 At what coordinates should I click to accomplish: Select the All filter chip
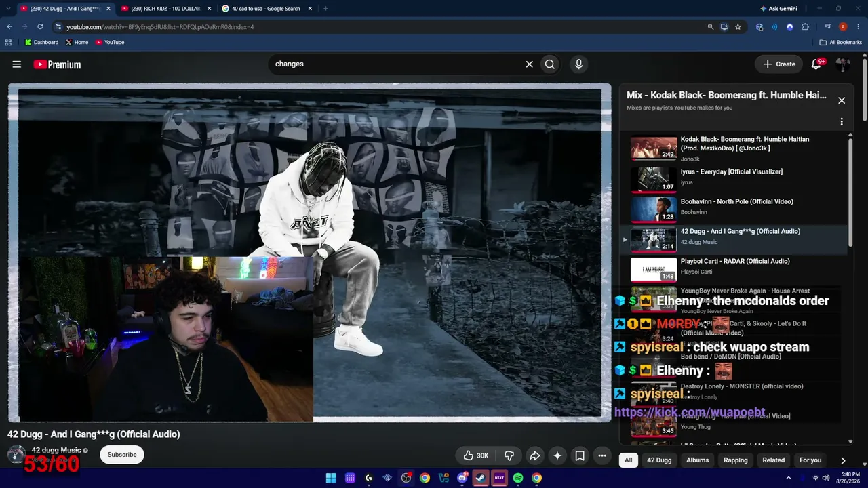[629, 460]
